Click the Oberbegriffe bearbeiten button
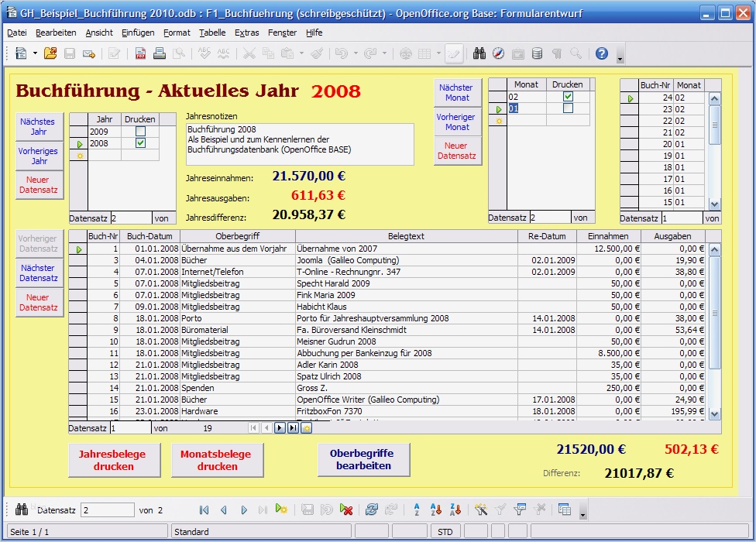 [x=363, y=460]
